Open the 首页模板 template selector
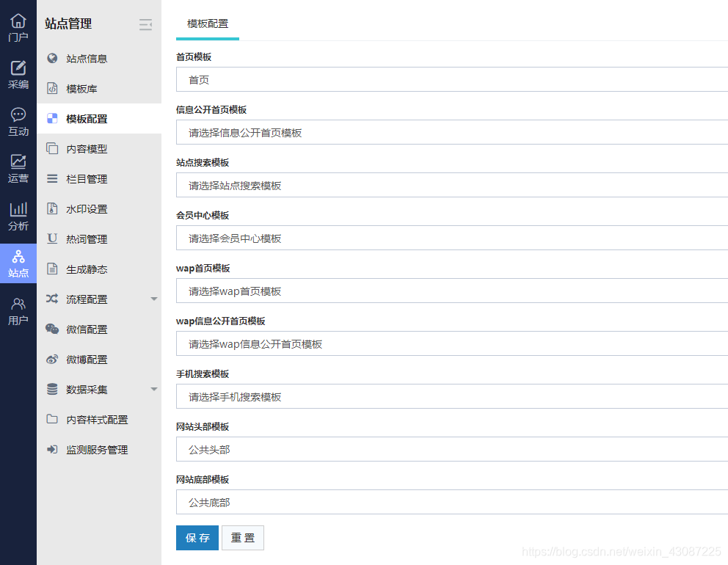 tap(440, 79)
